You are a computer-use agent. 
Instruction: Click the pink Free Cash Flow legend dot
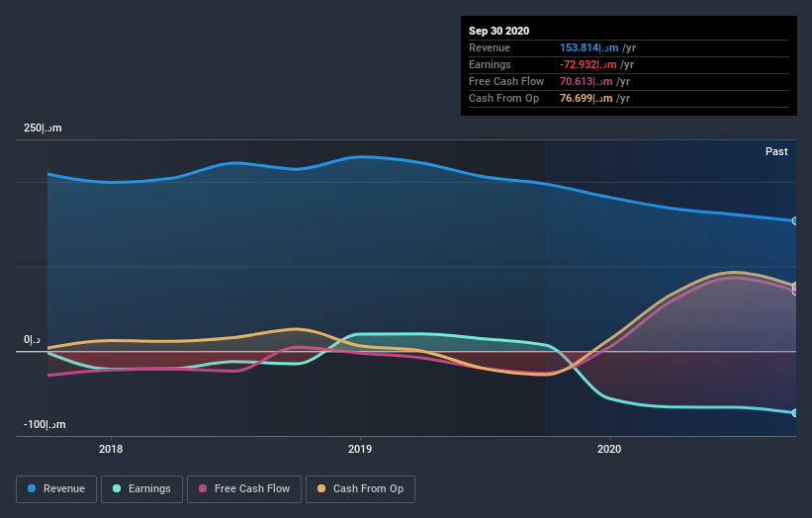(203, 488)
